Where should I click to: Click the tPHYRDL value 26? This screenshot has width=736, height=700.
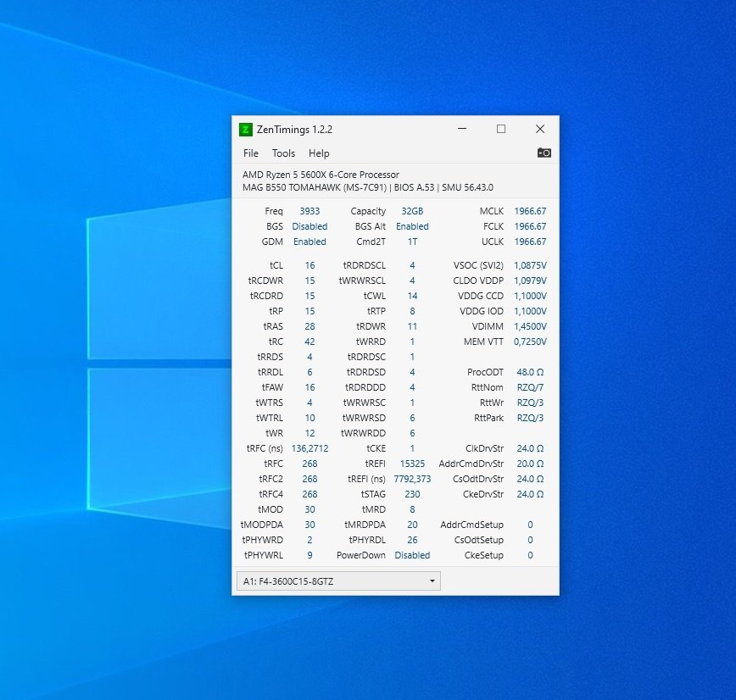click(x=412, y=540)
